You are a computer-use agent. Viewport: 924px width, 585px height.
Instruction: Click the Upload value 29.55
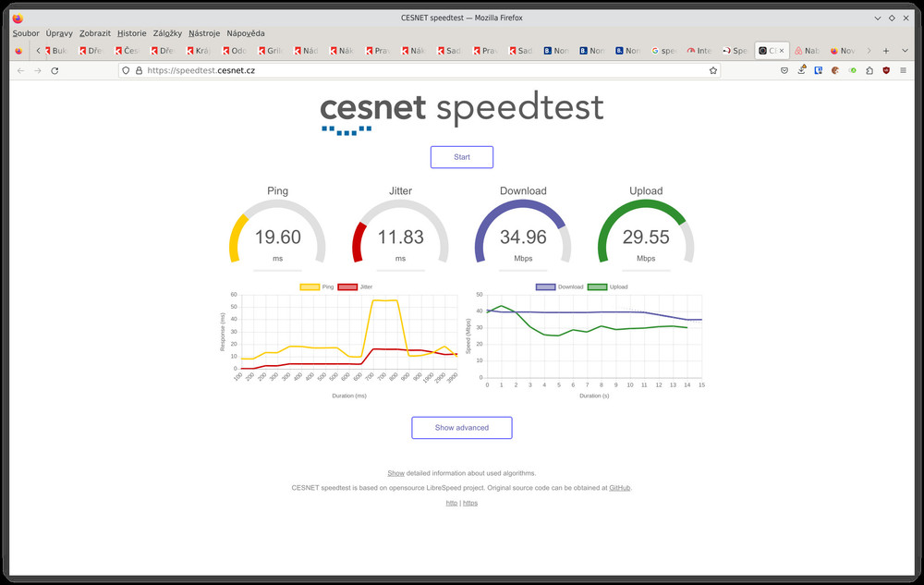(646, 238)
